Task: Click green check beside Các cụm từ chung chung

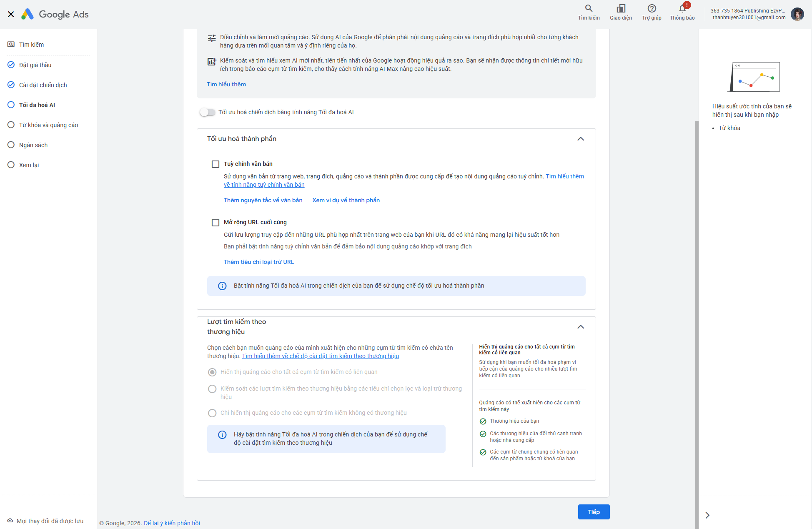Action: 483,452
